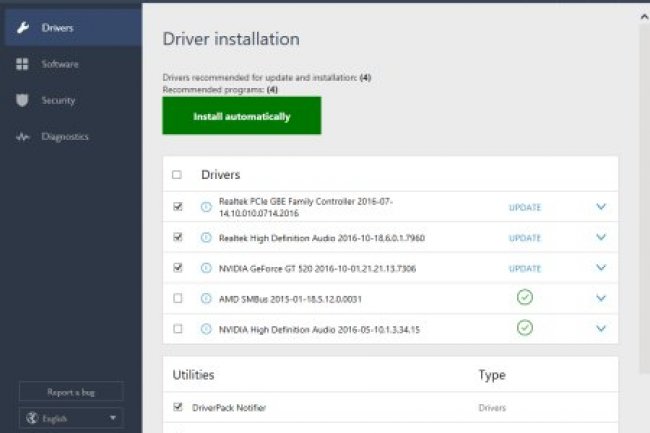Click the Security shield icon
The width and height of the screenshot is (650, 433).
[x=22, y=100]
